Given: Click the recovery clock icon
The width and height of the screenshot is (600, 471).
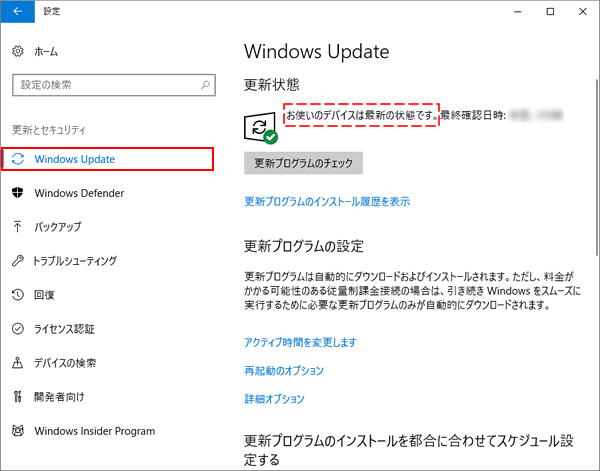Looking at the screenshot, I should [x=18, y=295].
